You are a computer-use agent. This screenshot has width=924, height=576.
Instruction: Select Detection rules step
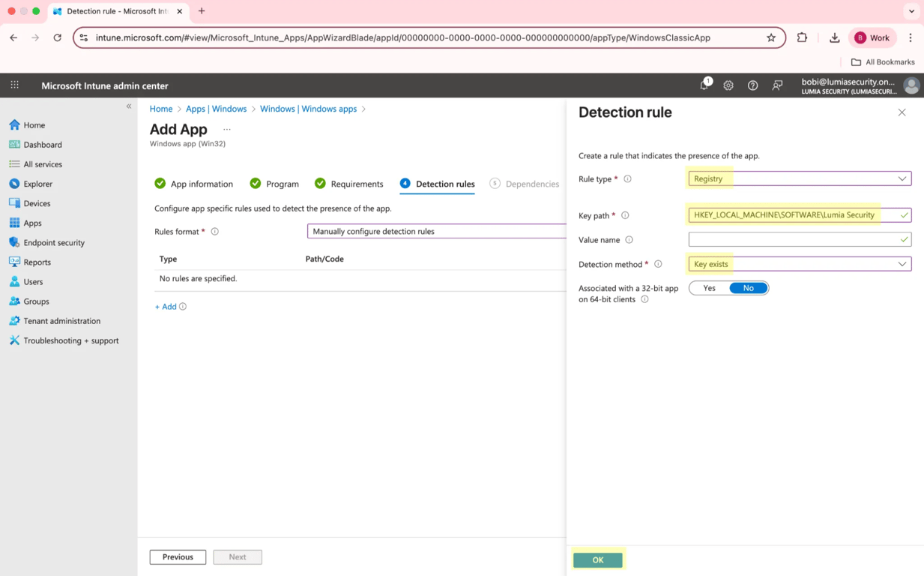438,184
